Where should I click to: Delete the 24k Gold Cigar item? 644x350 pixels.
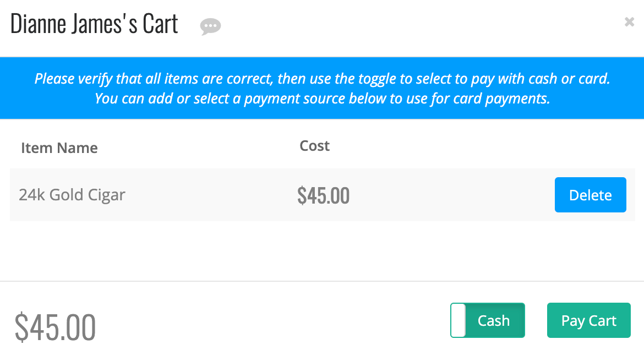(590, 195)
